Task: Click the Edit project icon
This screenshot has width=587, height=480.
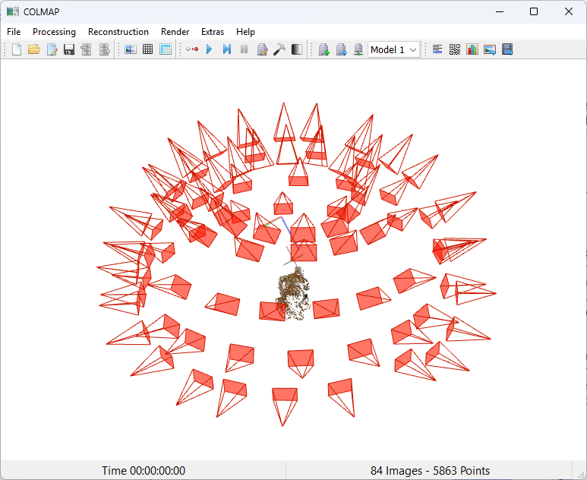Action: (x=52, y=49)
